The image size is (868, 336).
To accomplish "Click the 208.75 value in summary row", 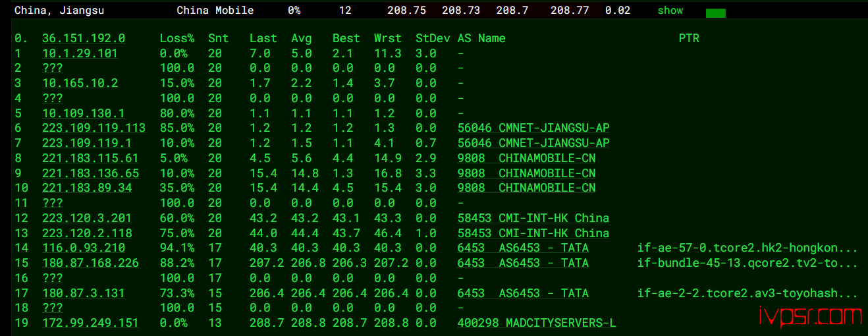I will click(406, 11).
